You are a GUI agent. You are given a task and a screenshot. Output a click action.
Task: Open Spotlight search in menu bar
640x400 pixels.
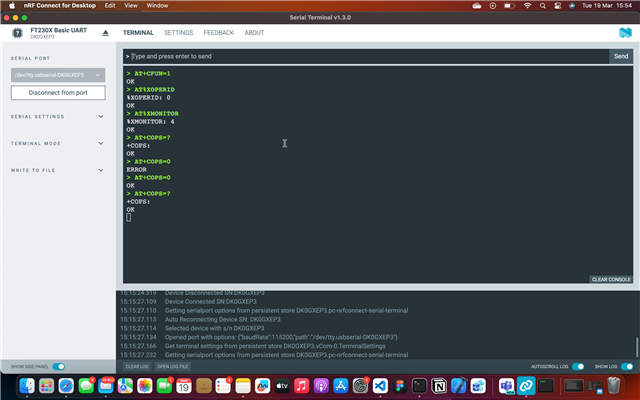[x=542, y=6]
